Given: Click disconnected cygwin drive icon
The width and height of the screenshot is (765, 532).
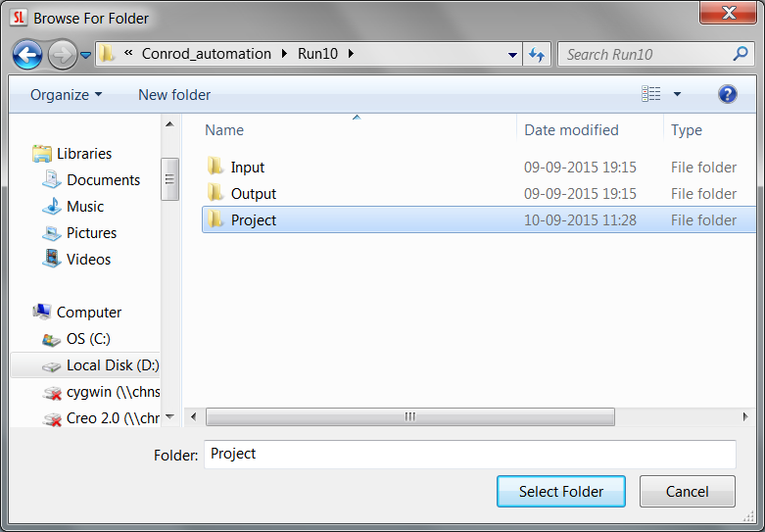Looking at the screenshot, I should (x=52, y=393).
